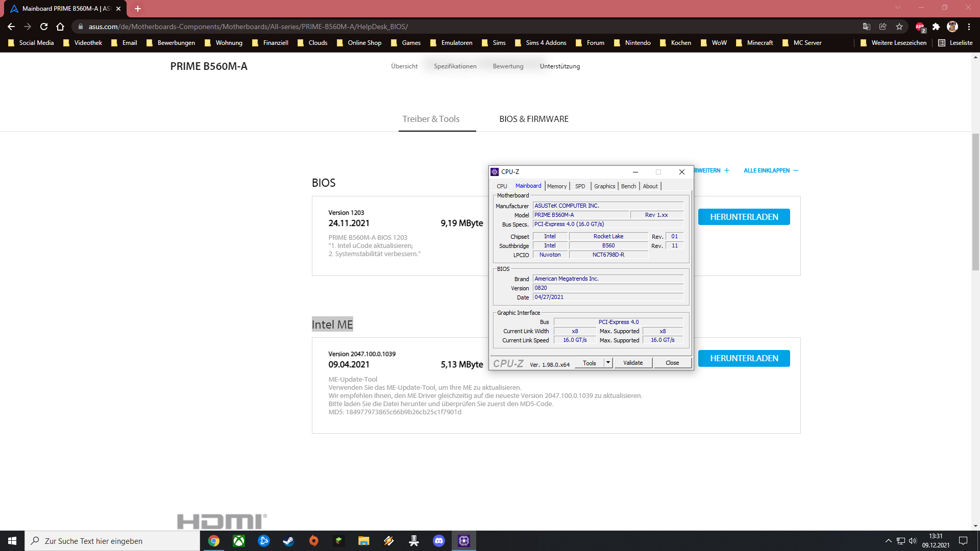This screenshot has width=980, height=551.
Task: Open File Explorer from the taskbar
Action: (363, 541)
